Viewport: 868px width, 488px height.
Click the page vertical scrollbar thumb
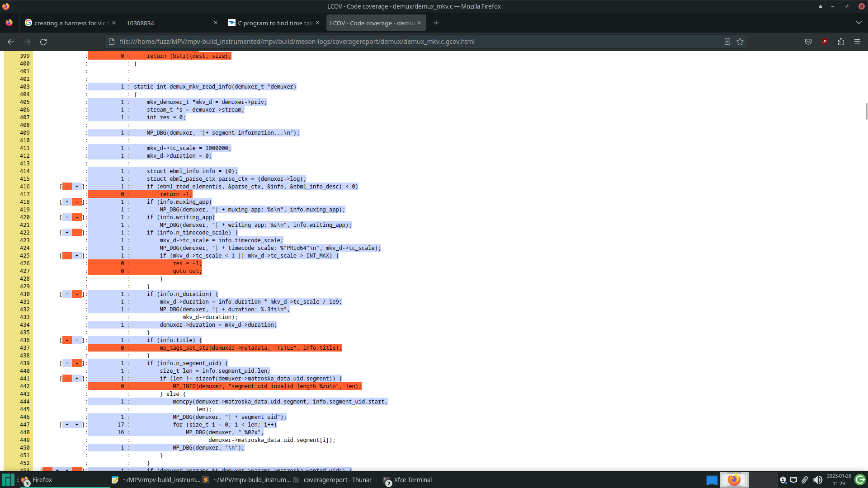tap(866, 112)
